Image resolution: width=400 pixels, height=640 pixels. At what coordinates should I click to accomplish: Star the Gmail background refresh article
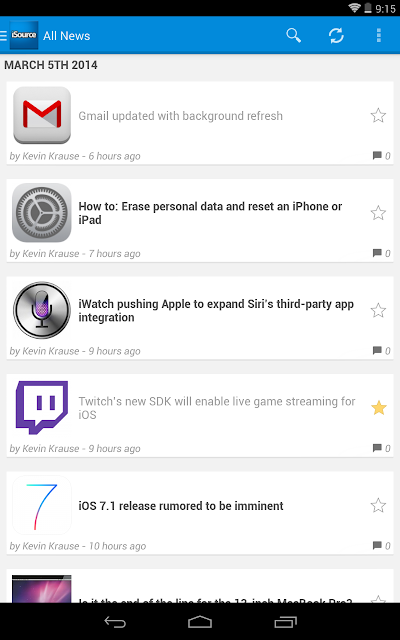pyautogui.click(x=378, y=116)
